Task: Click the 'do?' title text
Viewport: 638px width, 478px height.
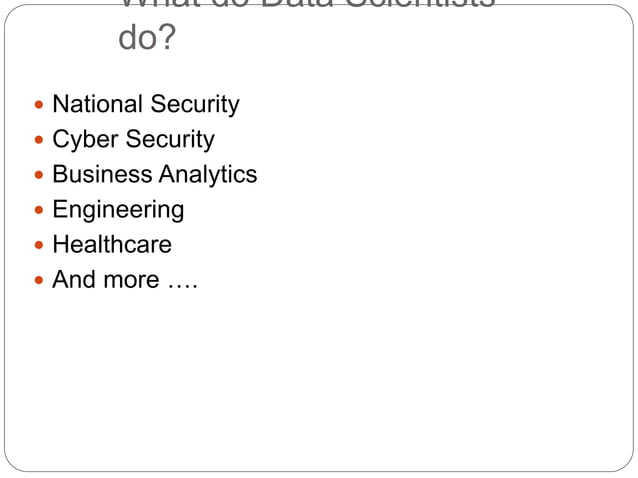Action: point(147,37)
